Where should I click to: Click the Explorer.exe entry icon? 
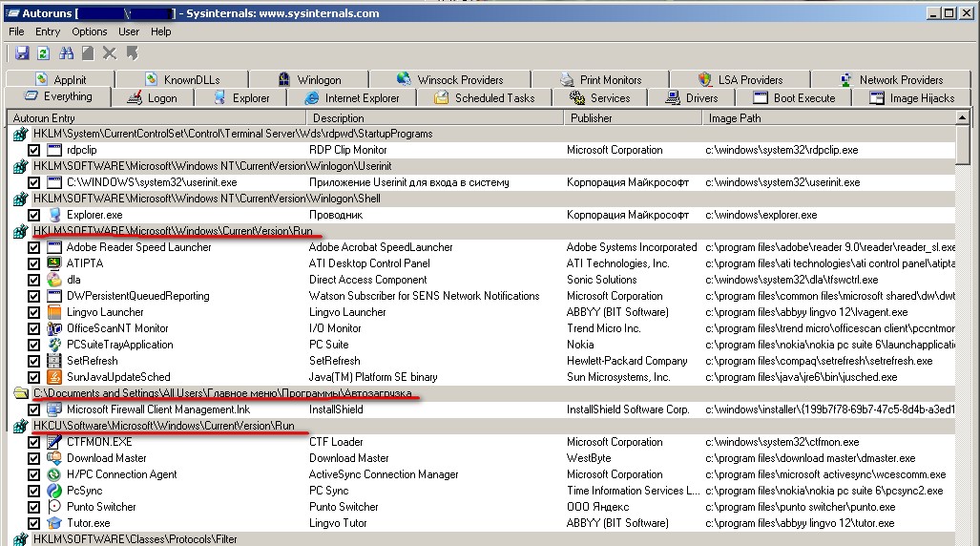click(54, 215)
